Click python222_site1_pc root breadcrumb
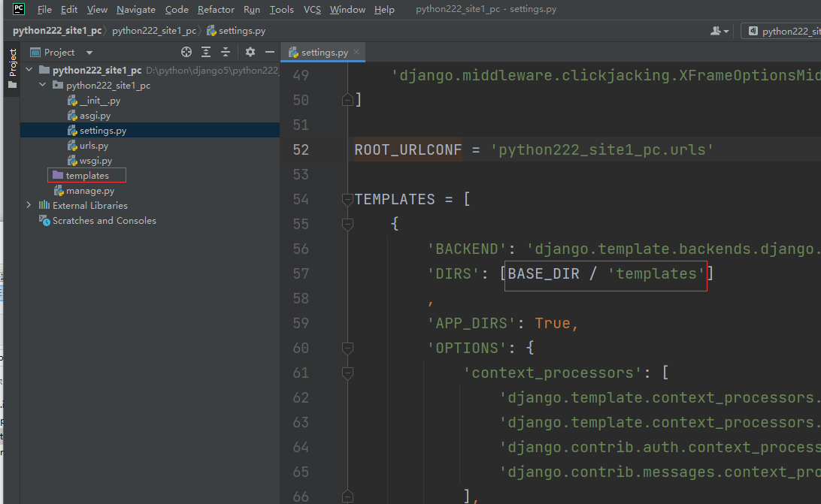 (x=57, y=30)
